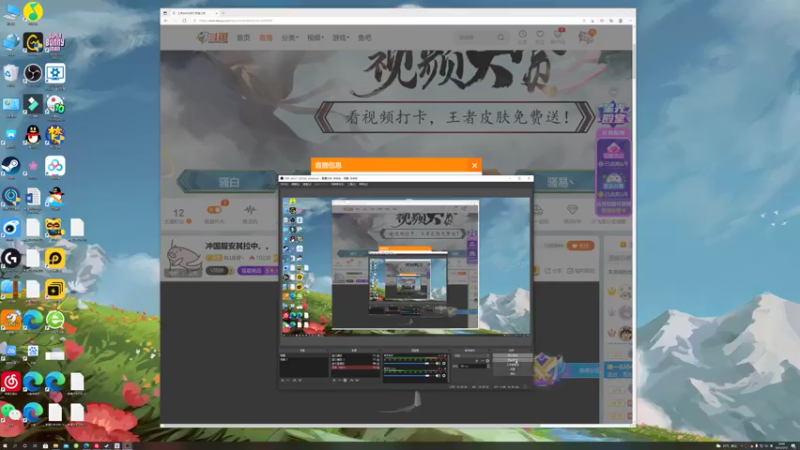Click the 分享 share link
This screenshot has height=450, width=800.
[x=554, y=271]
